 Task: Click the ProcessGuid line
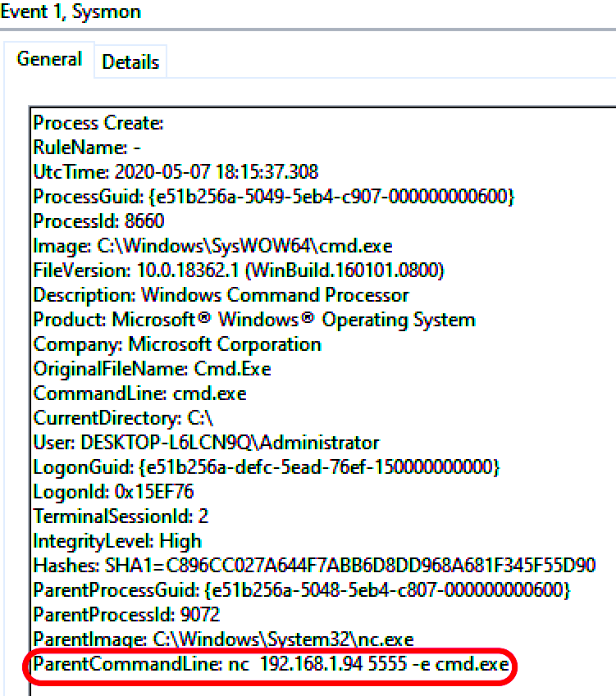274,197
